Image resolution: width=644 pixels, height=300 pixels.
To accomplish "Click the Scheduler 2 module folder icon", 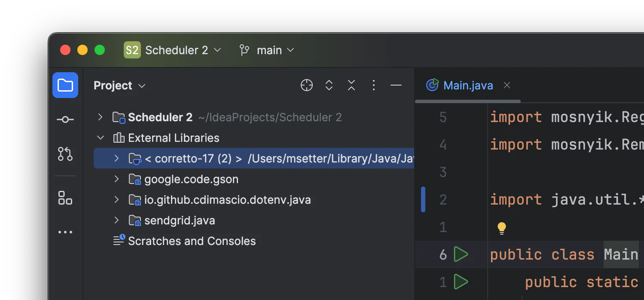I will 119,117.
